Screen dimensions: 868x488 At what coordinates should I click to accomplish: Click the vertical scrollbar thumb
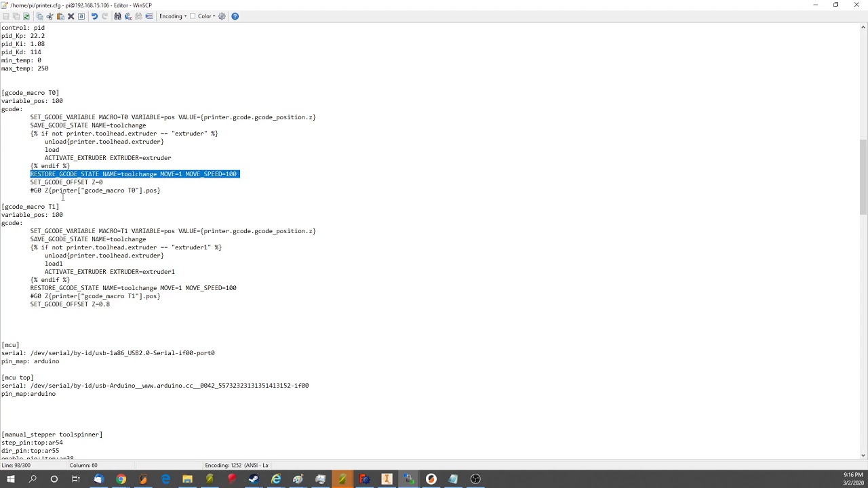(x=863, y=177)
